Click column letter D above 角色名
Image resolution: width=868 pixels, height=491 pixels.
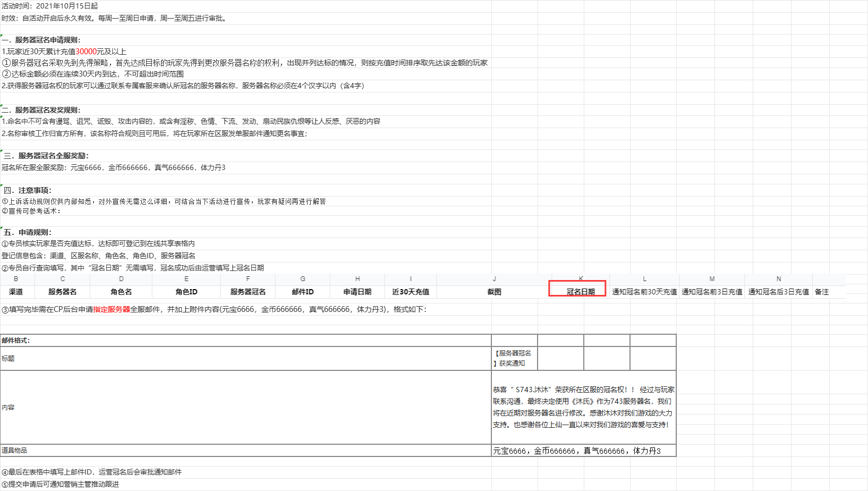121,279
